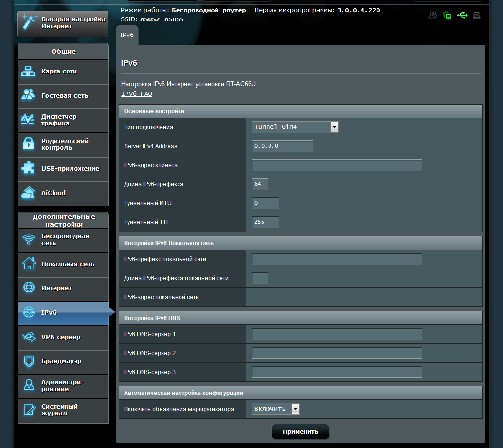Open Быстрая настройка Интернет button
503x448 pixels.
tap(63, 24)
